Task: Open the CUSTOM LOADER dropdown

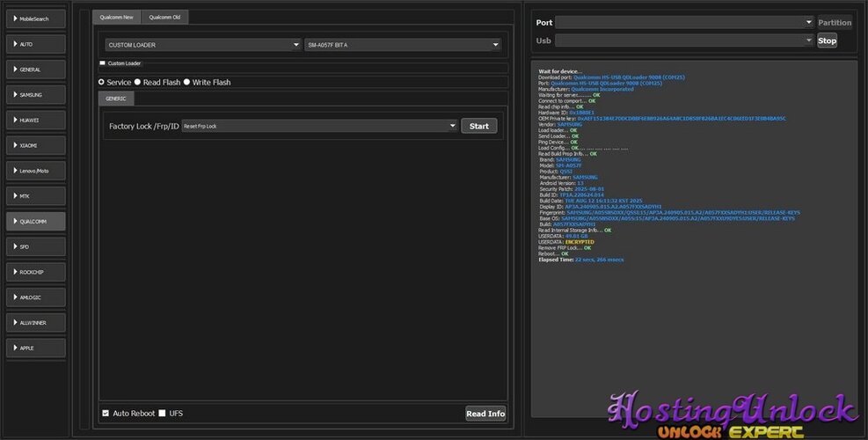Action: [203, 45]
